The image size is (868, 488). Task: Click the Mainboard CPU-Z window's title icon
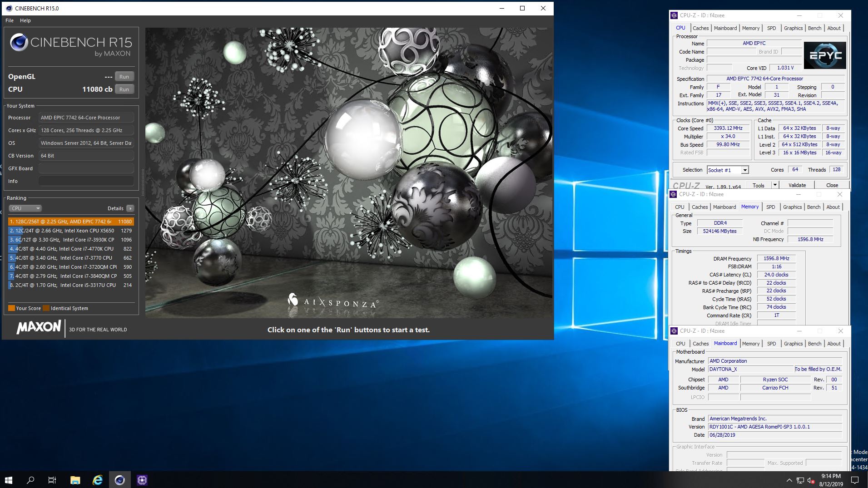674,331
